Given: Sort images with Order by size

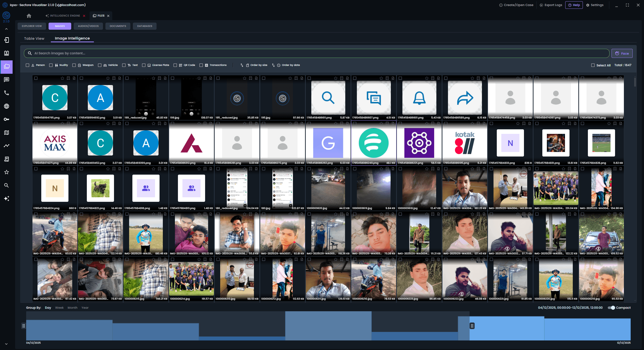Looking at the screenshot, I should coord(258,65).
